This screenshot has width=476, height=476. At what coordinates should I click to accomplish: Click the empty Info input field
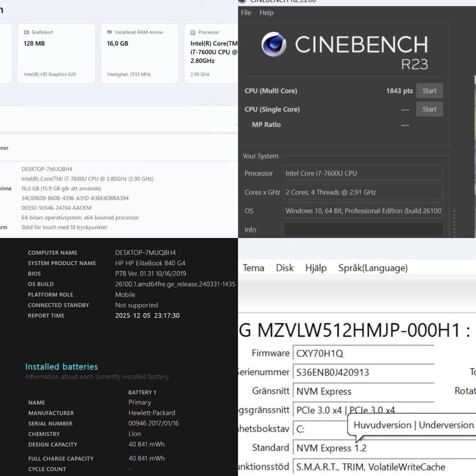363,230
